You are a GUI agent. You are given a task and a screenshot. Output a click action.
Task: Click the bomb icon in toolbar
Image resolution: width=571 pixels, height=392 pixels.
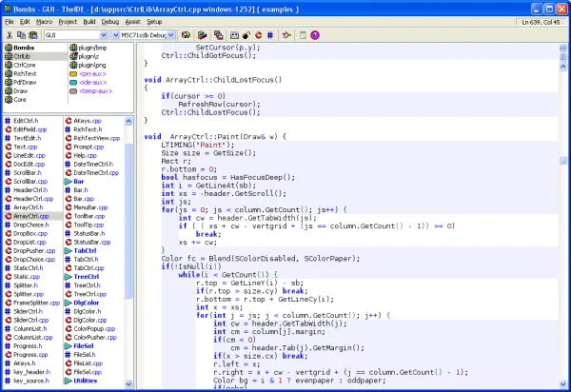click(246, 35)
